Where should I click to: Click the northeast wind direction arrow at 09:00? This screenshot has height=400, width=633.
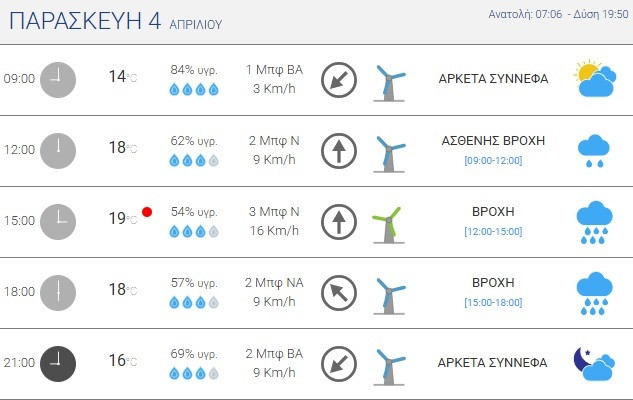(x=339, y=80)
